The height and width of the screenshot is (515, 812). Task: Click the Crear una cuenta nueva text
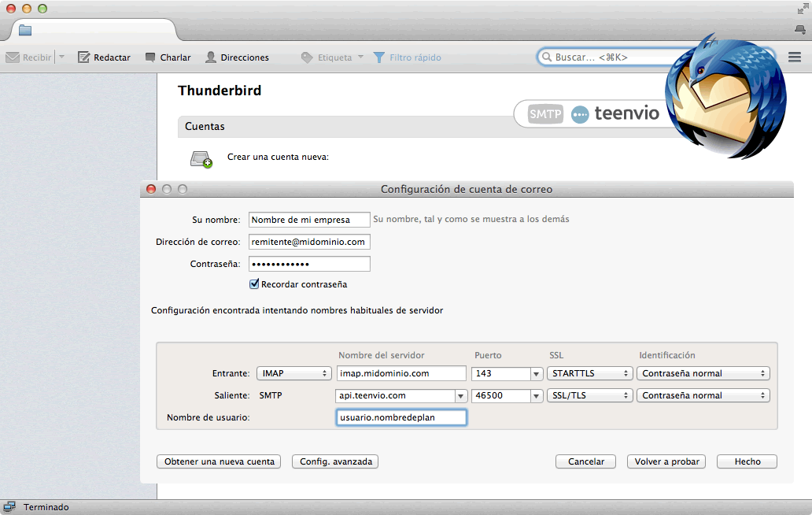pyautogui.click(x=278, y=157)
